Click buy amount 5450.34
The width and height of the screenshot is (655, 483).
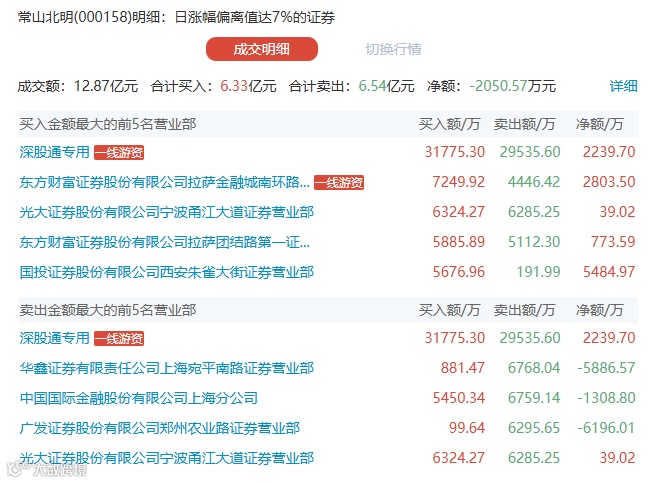[x=459, y=398]
